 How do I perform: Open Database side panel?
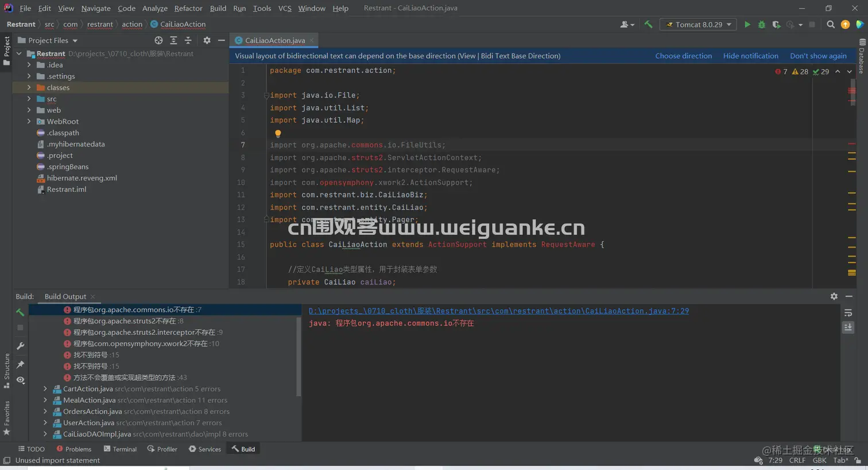(x=862, y=56)
